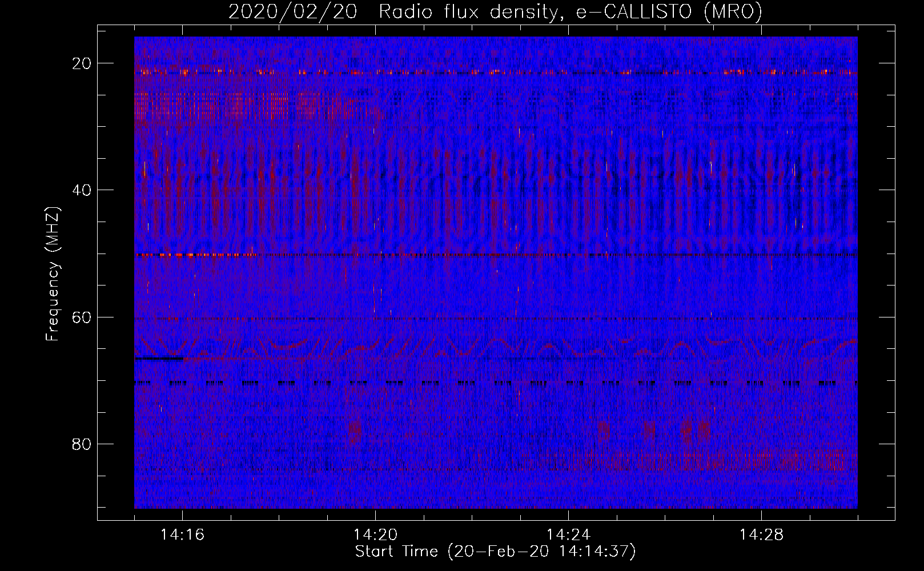Click the 14:24 time axis label
This screenshot has width=924, height=571.
point(568,535)
